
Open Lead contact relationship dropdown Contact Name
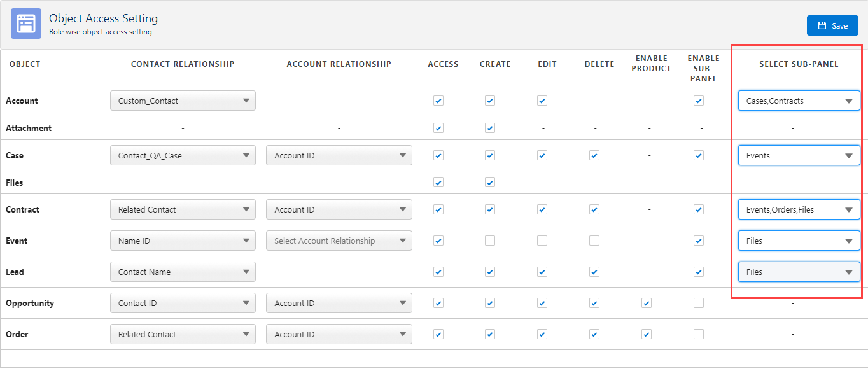183,272
